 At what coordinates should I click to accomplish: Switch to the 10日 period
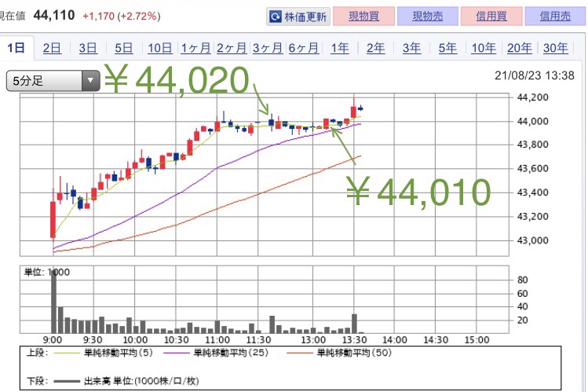pyautogui.click(x=159, y=48)
